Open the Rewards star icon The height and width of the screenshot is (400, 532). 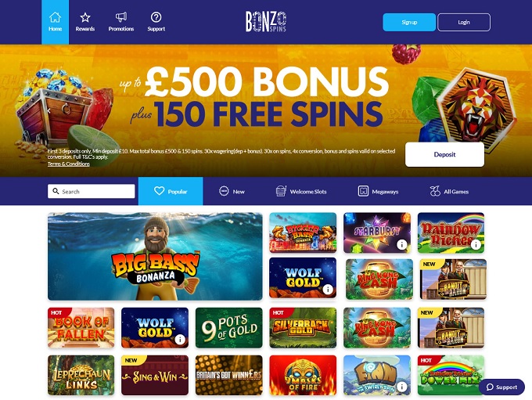coord(85,17)
